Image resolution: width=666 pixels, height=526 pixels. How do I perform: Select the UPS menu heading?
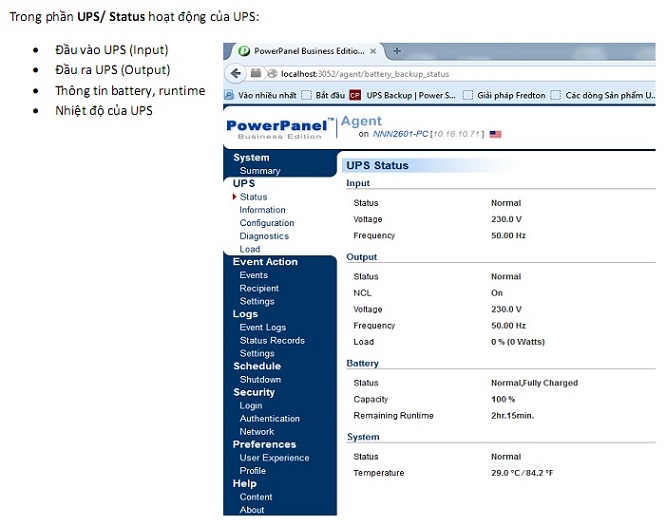coord(244,184)
